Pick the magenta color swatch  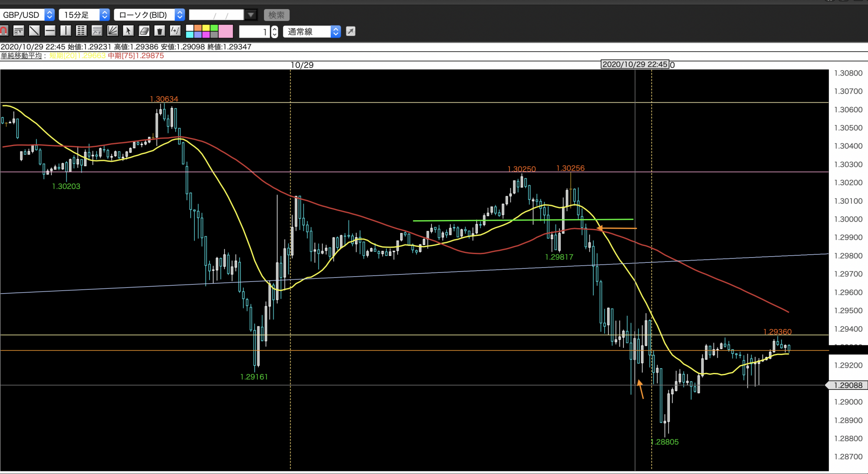[206, 34]
